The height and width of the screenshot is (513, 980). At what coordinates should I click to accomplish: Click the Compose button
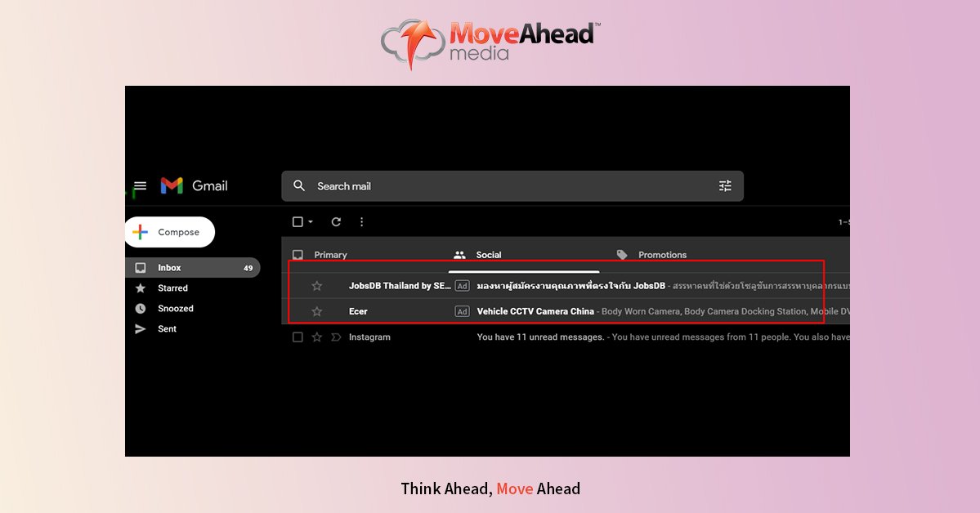click(170, 233)
